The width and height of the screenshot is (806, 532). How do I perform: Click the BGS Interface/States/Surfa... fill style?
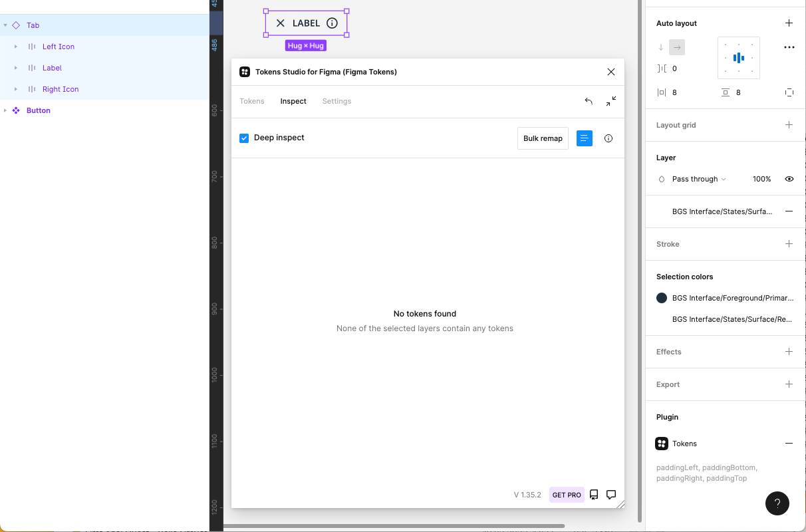pyautogui.click(x=722, y=211)
